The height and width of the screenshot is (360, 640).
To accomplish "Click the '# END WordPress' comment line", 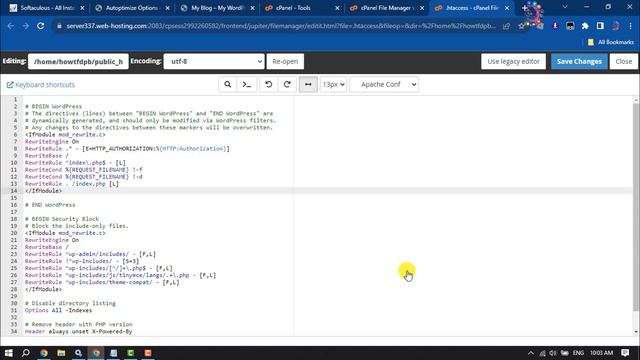I will point(50,205).
